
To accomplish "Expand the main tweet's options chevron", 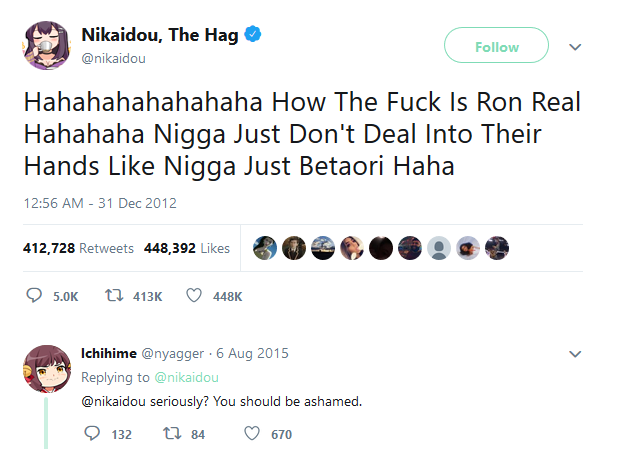I will [575, 47].
